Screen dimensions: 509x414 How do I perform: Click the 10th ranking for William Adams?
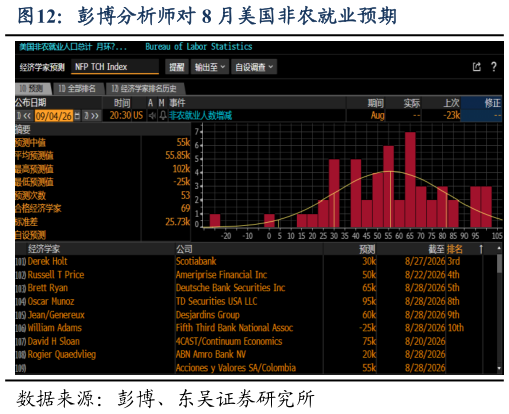pos(456,328)
